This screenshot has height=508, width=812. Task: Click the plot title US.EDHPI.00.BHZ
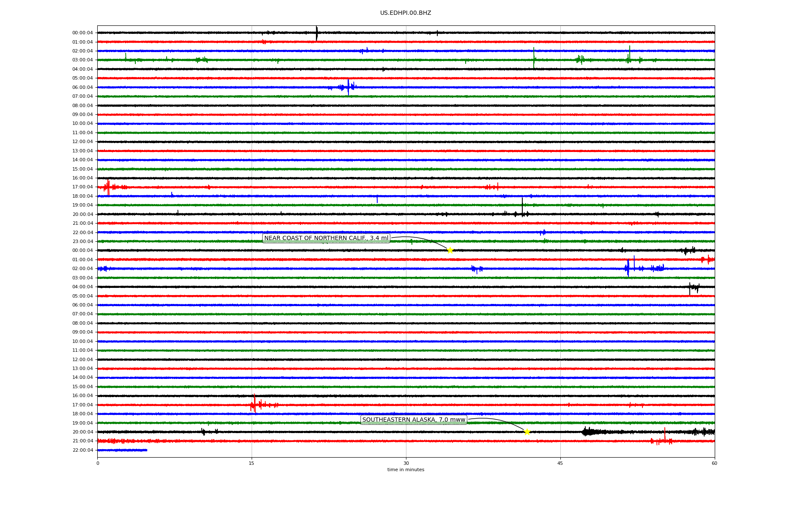point(406,13)
